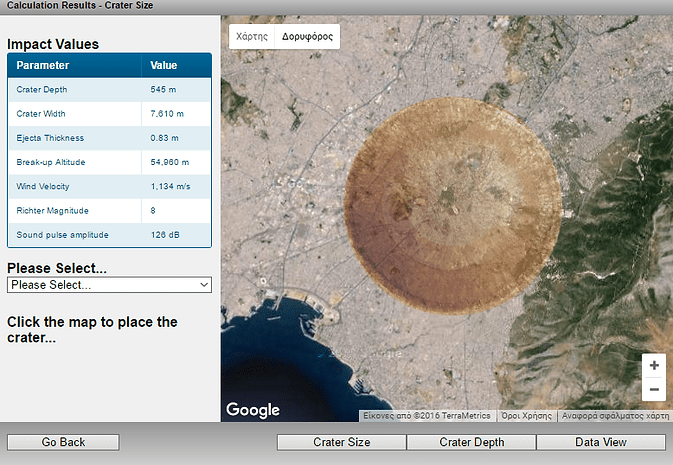The width and height of the screenshot is (673, 465).
Task: Click the center of the brown crater overlay
Action: tap(453, 206)
